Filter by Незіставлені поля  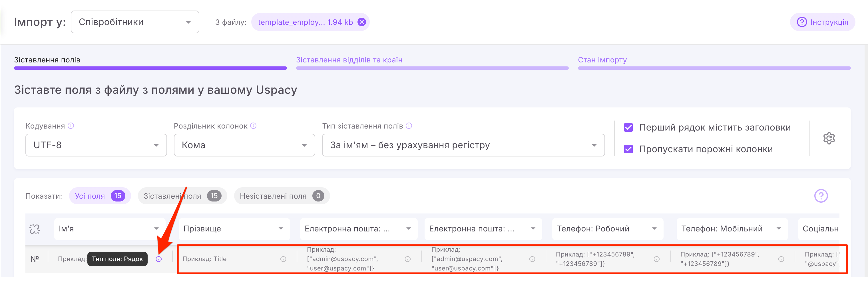pos(281,196)
